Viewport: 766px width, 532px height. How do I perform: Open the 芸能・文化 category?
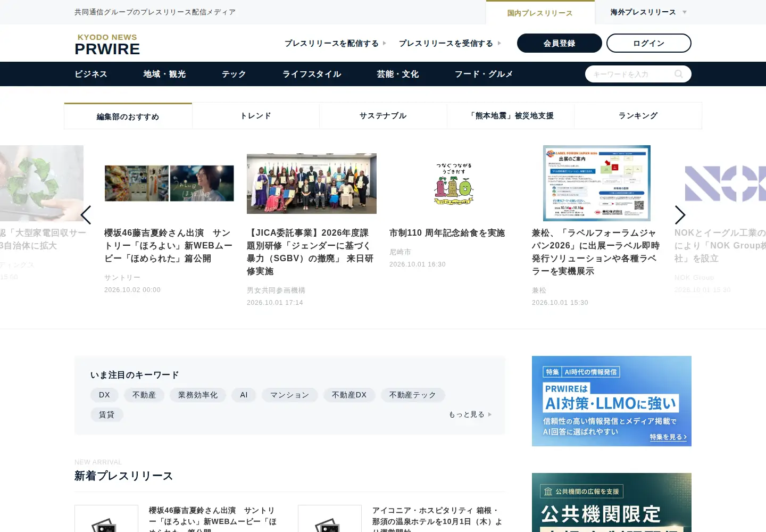coord(398,74)
